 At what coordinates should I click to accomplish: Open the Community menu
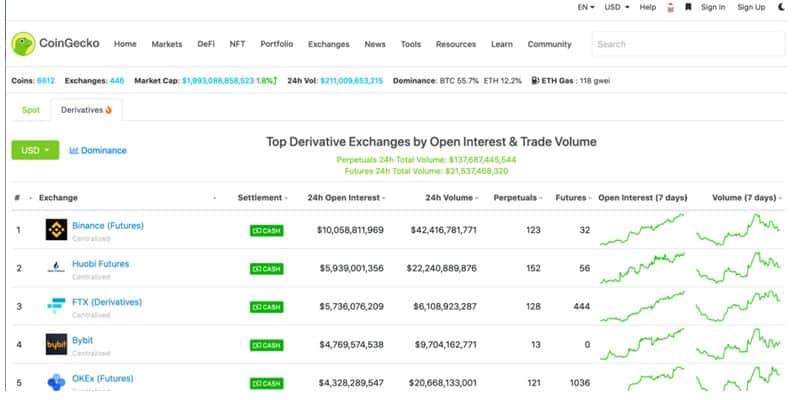pos(549,44)
